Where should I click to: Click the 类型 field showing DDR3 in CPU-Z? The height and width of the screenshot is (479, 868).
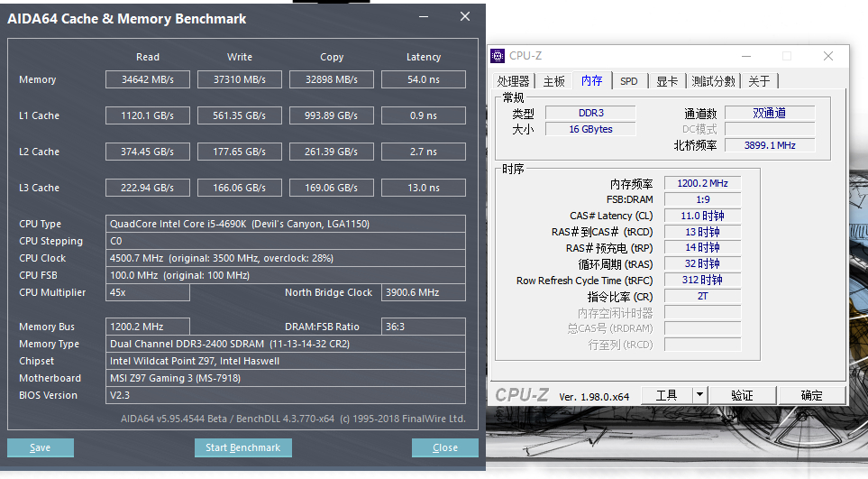pyautogui.click(x=590, y=113)
